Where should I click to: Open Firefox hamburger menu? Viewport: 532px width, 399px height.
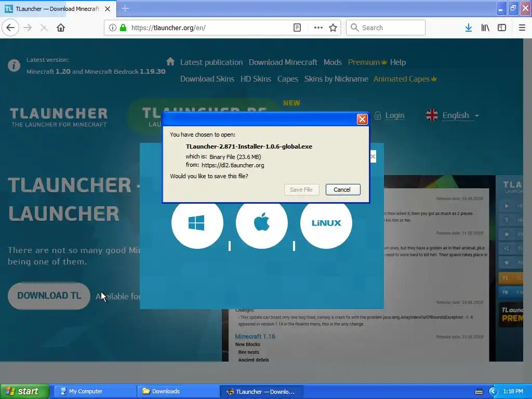[522, 28]
